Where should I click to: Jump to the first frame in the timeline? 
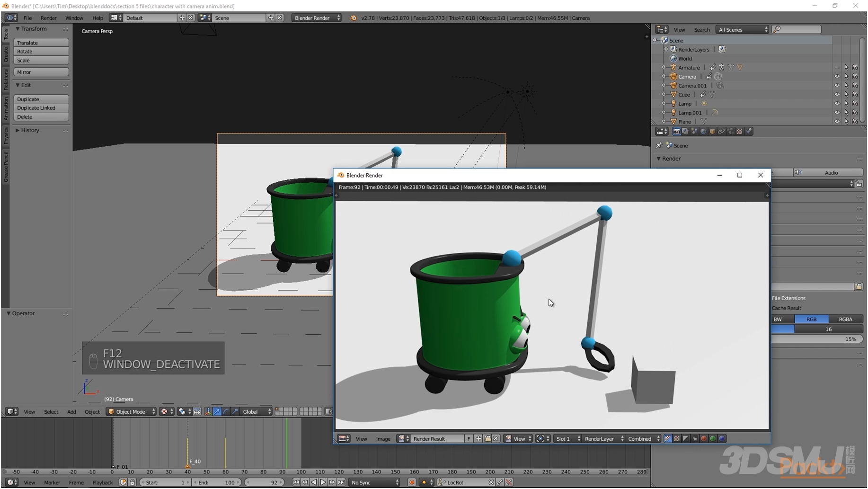tap(296, 482)
